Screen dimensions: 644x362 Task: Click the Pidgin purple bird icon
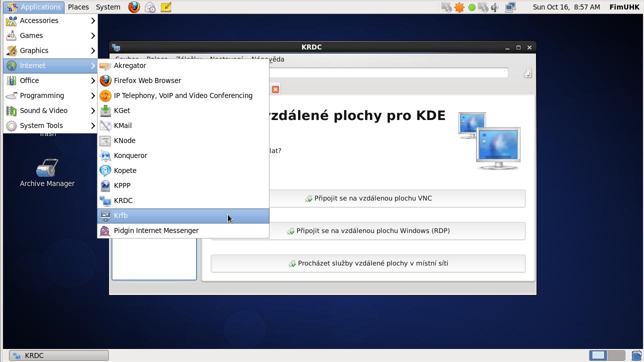coord(105,230)
